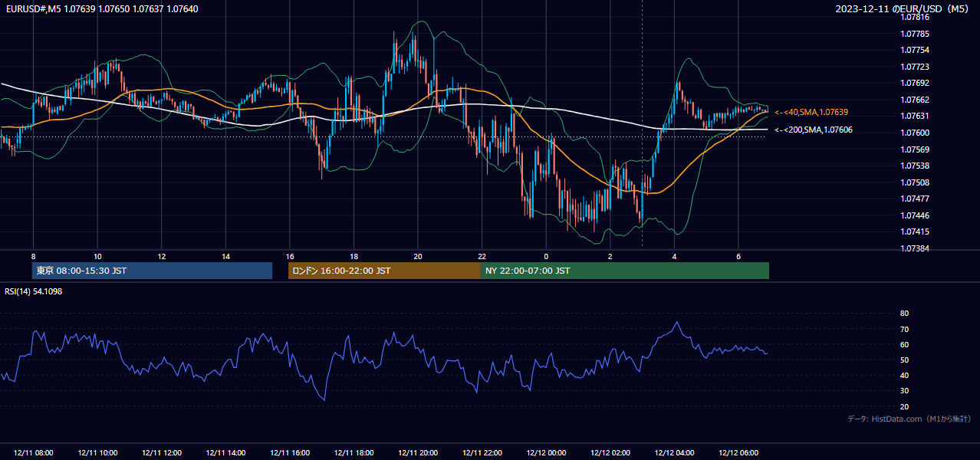980x460 pixels.
Task: Click the '12/12 00:00' date label
Action: 546,453
